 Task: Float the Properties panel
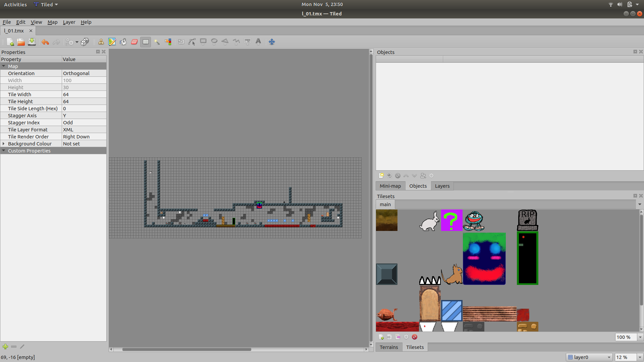click(98, 52)
